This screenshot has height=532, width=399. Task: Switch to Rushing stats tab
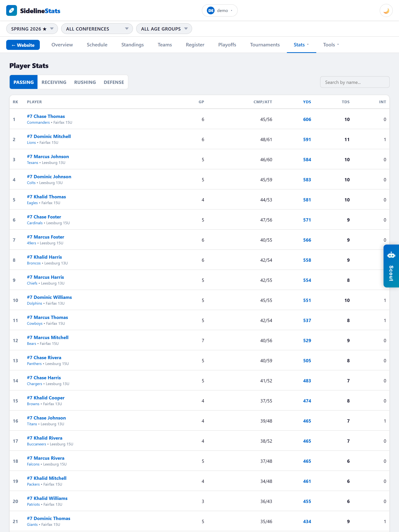tap(85, 82)
